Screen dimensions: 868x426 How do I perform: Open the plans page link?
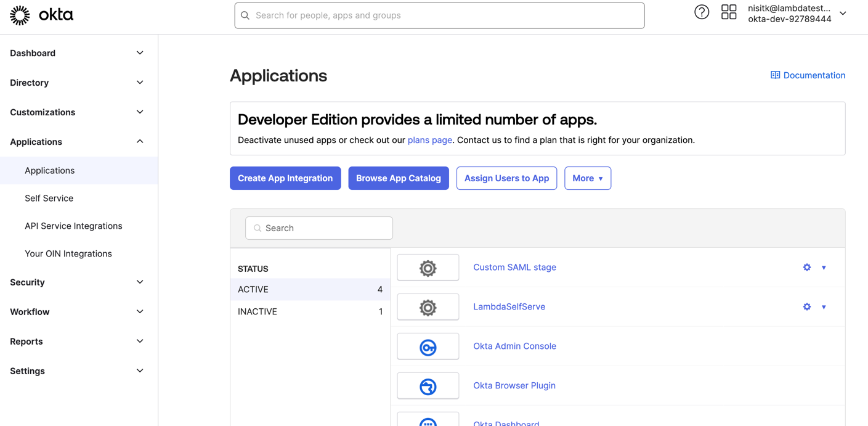(429, 140)
